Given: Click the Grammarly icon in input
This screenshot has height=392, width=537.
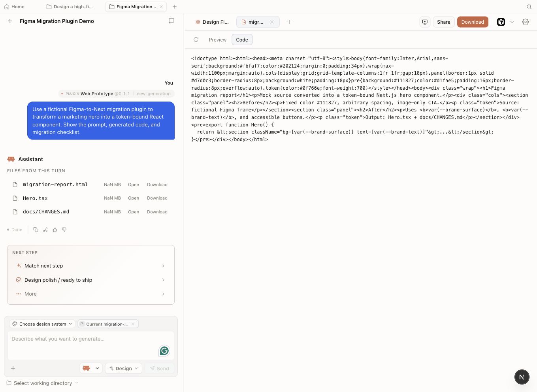Looking at the screenshot, I should (164, 351).
